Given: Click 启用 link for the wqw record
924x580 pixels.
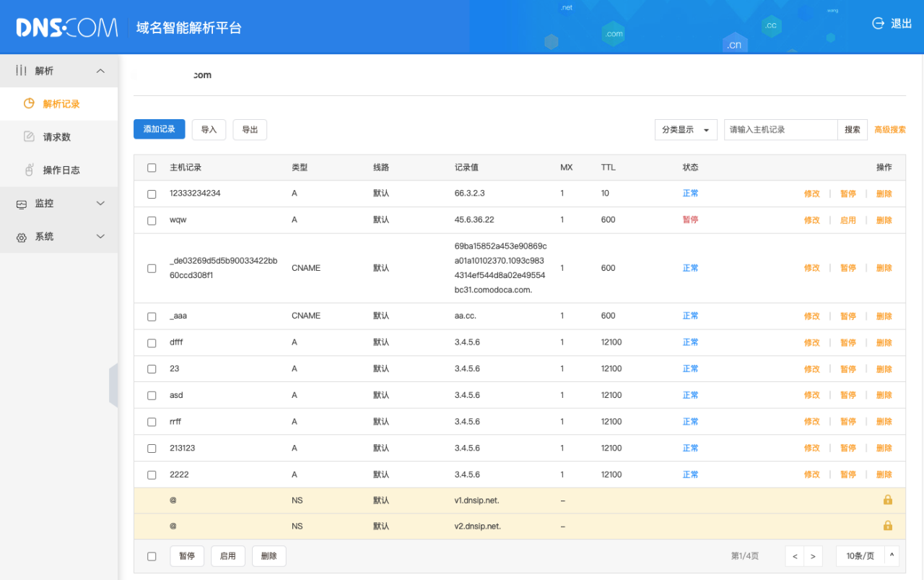Looking at the screenshot, I should click(847, 220).
